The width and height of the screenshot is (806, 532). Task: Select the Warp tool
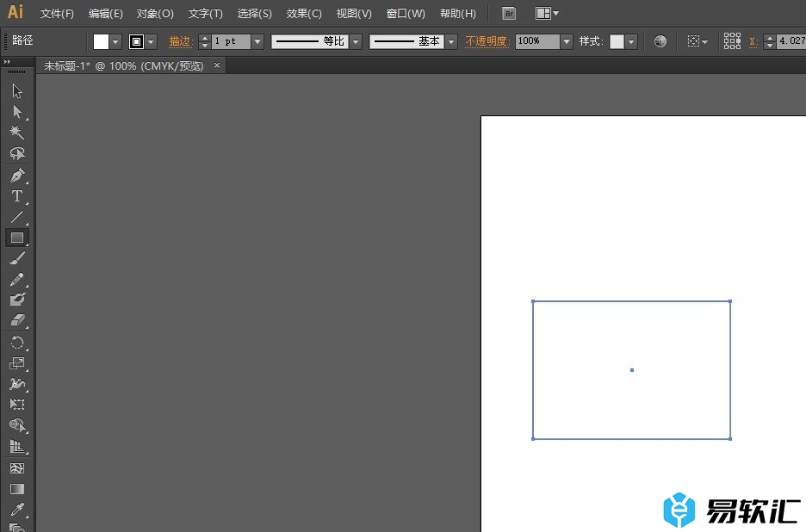click(x=17, y=384)
